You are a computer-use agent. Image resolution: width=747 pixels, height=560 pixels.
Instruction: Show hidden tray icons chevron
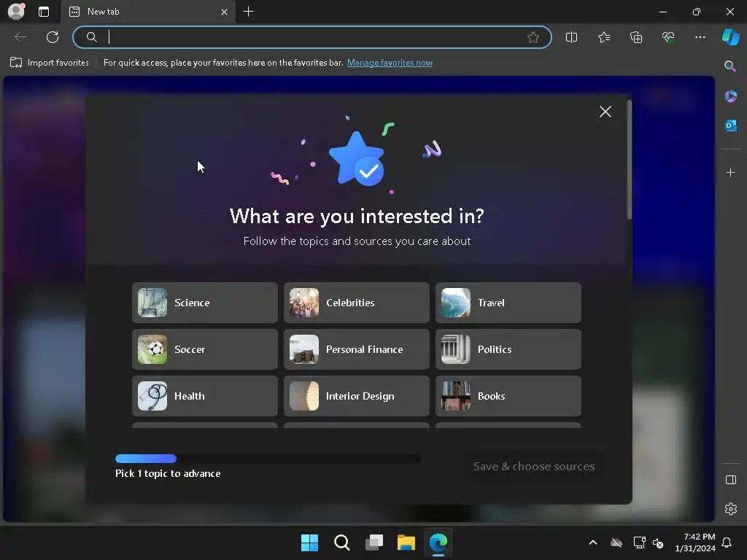tap(593, 542)
